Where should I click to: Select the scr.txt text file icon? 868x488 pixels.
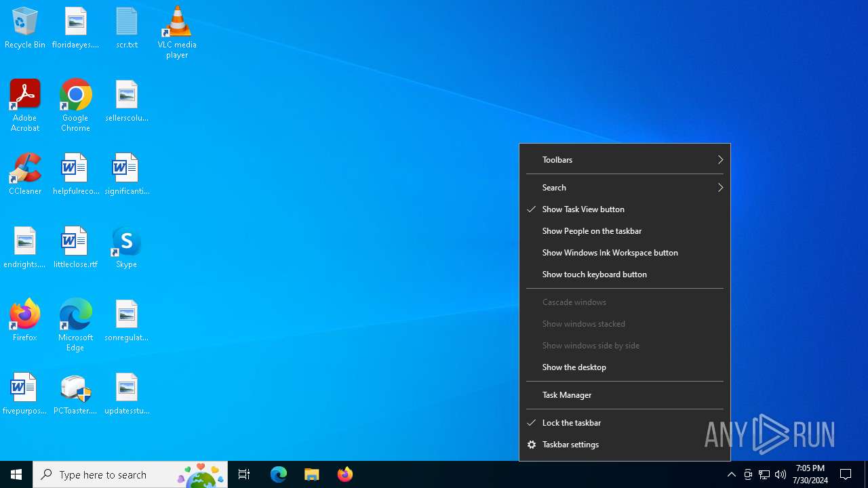127,28
